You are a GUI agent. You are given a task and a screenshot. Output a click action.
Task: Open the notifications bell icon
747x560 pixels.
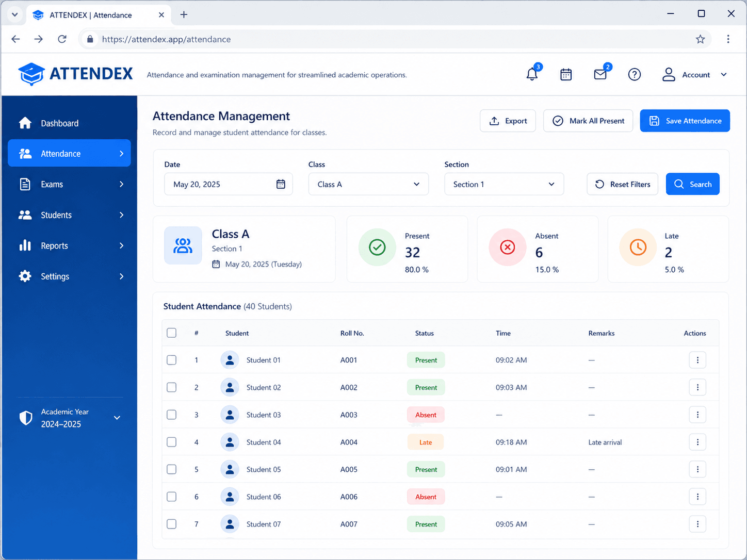tap(532, 75)
